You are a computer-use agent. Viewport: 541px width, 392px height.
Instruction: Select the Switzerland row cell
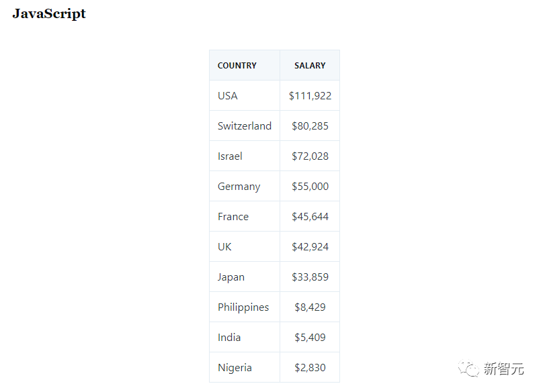(x=245, y=126)
